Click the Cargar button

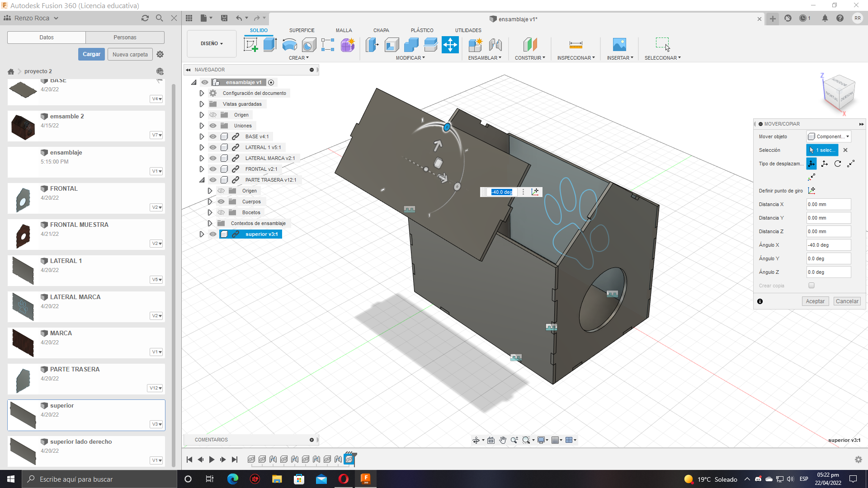[91, 54]
